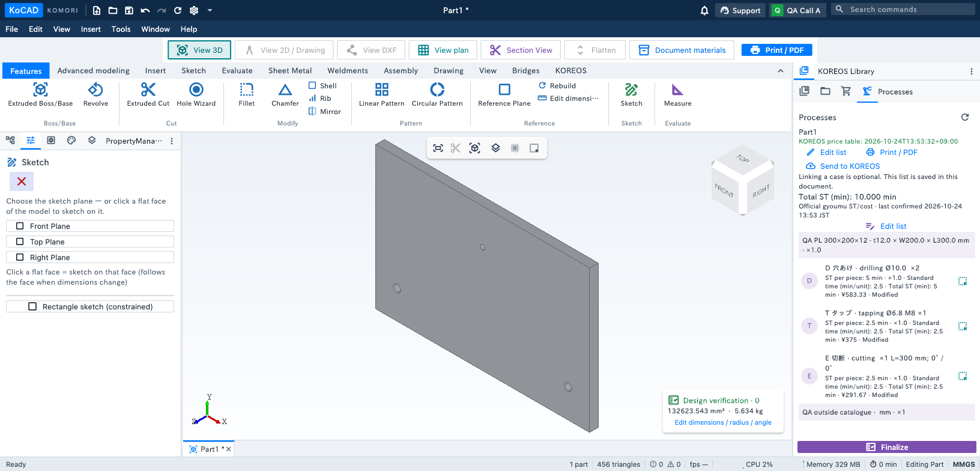This screenshot has width=980, height=471.
Task: Click Send to KOREOS link
Action: click(843, 166)
